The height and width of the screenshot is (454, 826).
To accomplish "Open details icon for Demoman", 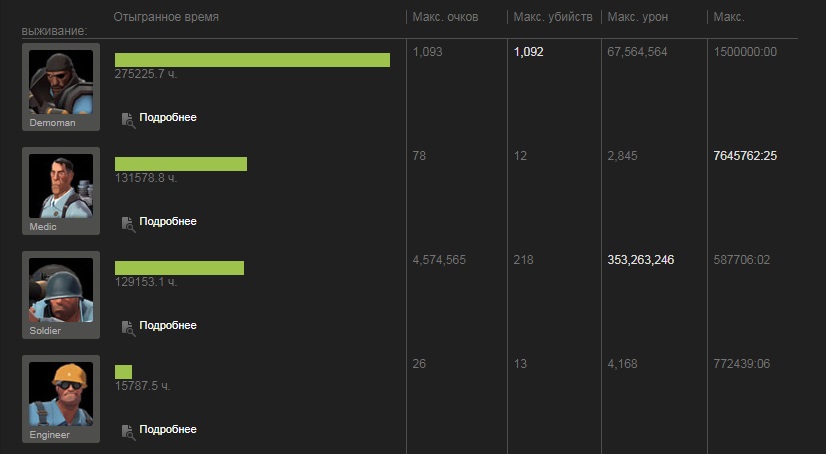I will (128, 120).
